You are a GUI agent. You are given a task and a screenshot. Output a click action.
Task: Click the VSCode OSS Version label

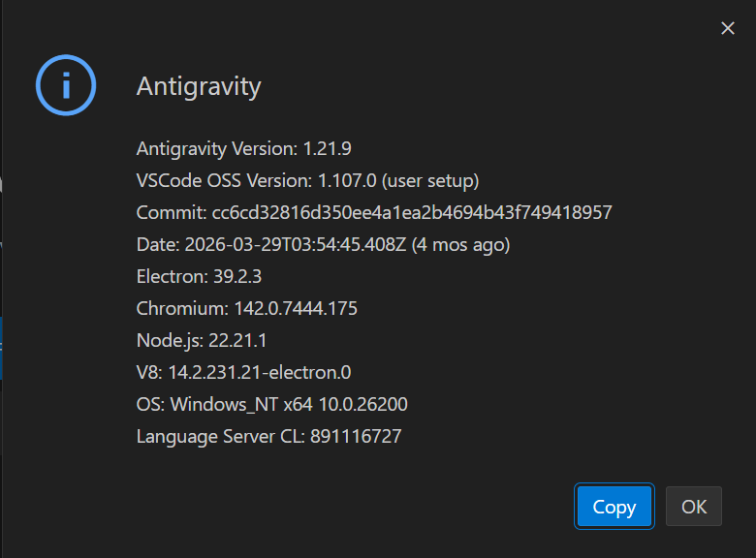[224, 181]
